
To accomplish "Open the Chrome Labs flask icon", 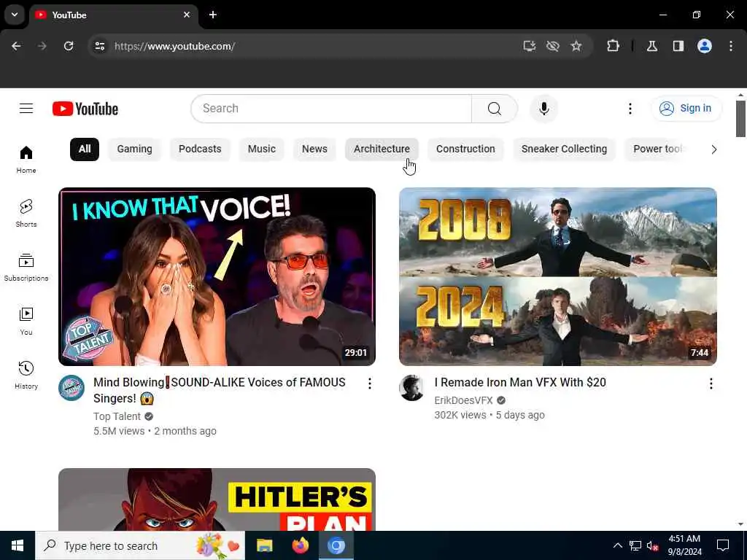I will coord(651,46).
